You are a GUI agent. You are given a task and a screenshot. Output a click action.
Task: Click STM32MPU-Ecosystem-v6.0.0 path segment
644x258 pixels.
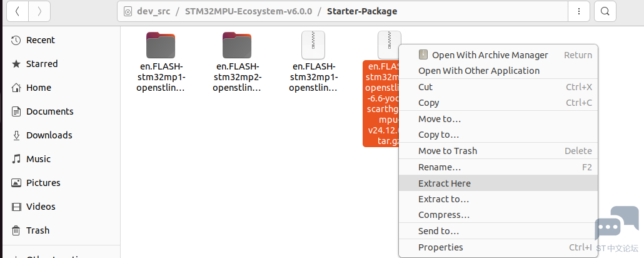tap(248, 11)
